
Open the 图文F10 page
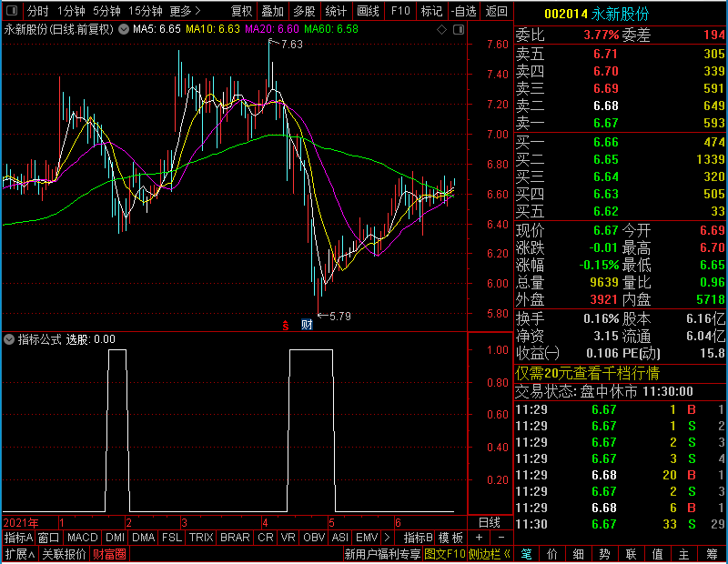pyautogui.click(x=445, y=554)
